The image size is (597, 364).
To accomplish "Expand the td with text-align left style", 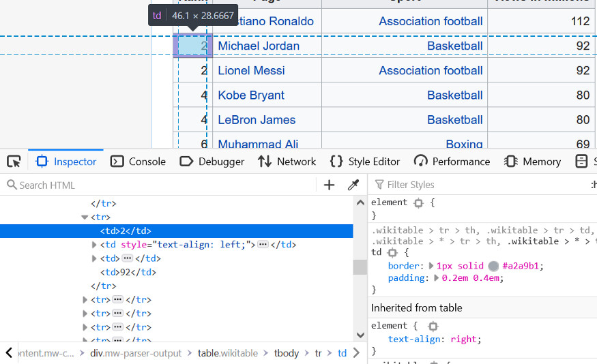I will coord(94,245).
